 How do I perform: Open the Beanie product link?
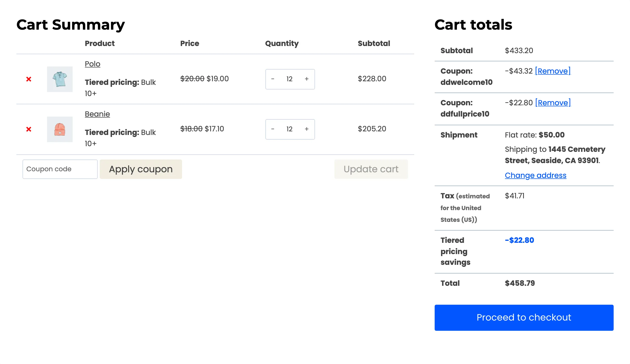pyautogui.click(x=97, y=114)
